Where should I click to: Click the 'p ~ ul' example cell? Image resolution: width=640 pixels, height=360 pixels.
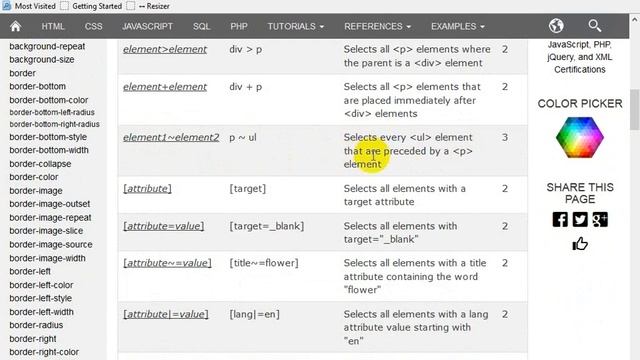pos(242,138)
